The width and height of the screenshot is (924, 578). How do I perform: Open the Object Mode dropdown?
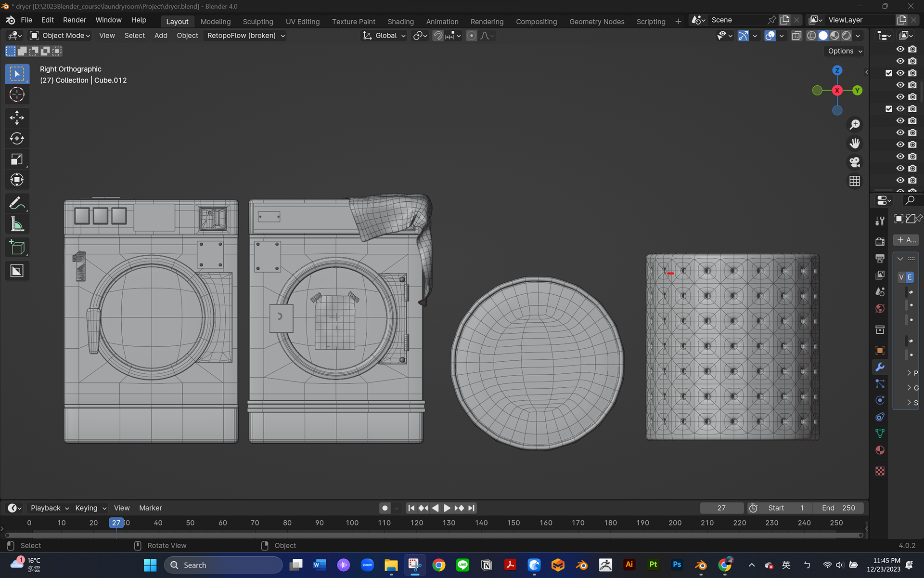click(60, 36)
